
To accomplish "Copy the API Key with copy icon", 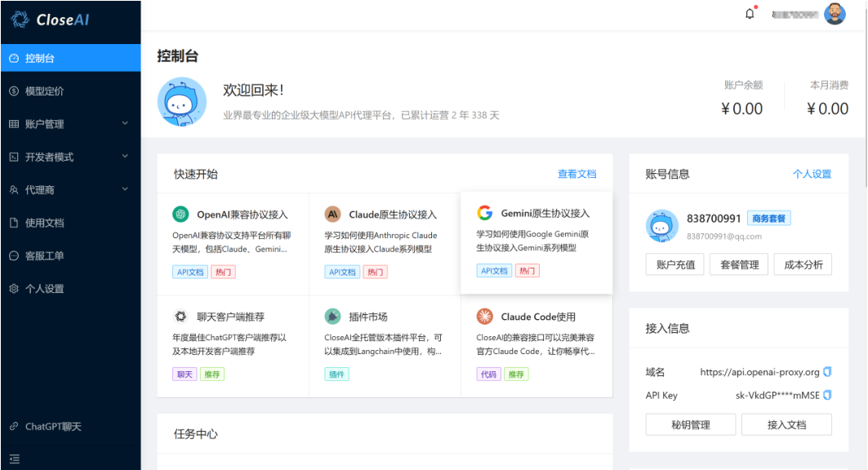I will click(827, 395).
